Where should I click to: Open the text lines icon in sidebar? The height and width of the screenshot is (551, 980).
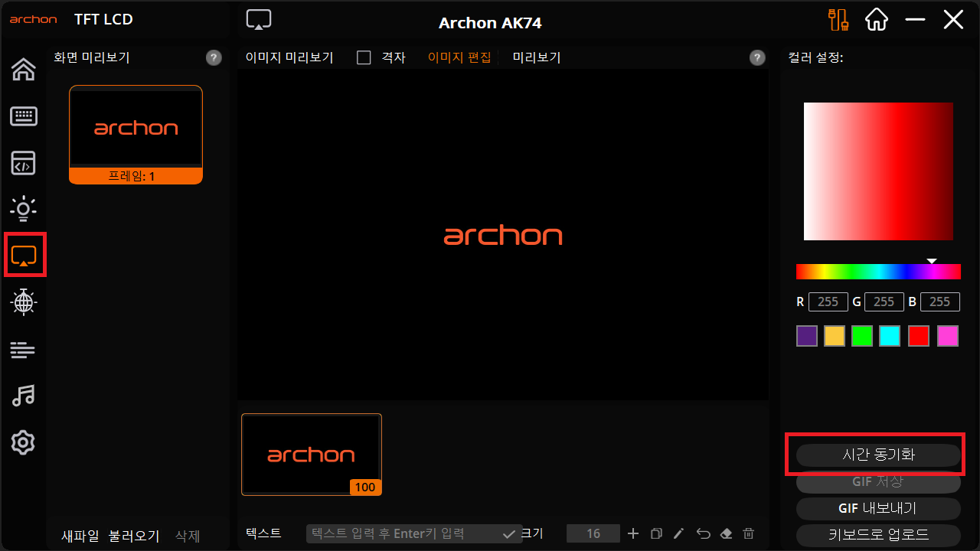[23, 350]
